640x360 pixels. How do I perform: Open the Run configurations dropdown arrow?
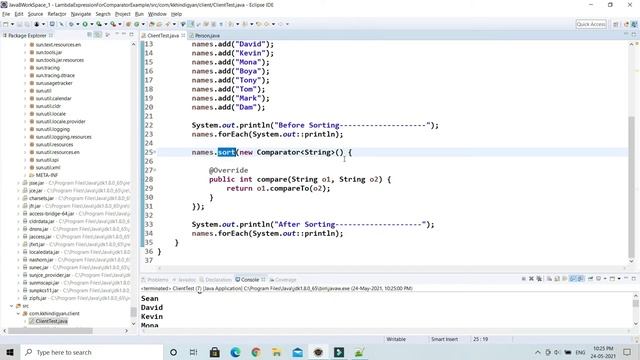click(x=91, y=24)
